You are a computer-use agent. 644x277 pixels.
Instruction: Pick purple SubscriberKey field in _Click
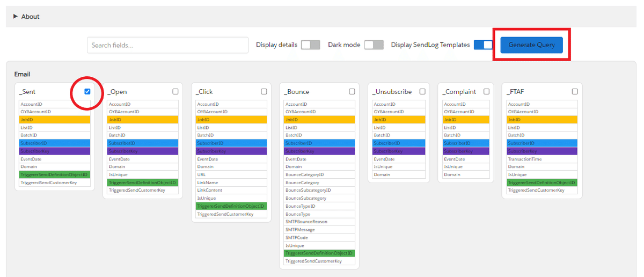[231, 151]
